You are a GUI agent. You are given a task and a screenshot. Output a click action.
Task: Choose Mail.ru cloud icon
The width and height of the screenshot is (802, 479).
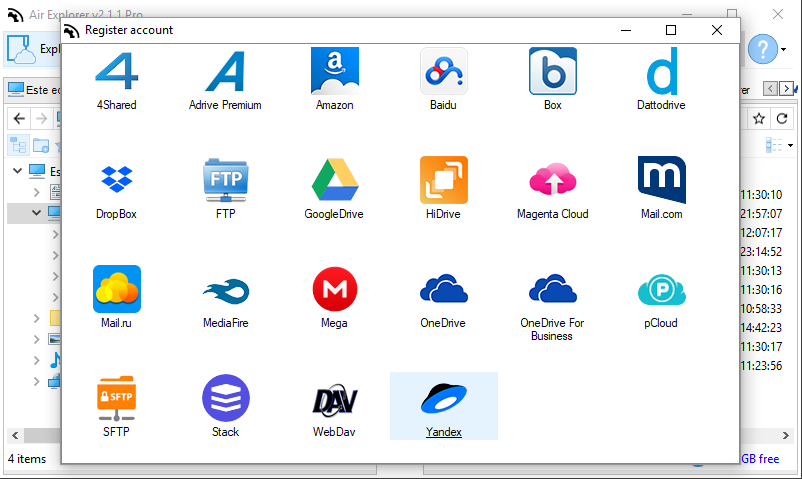coord(117,297)
